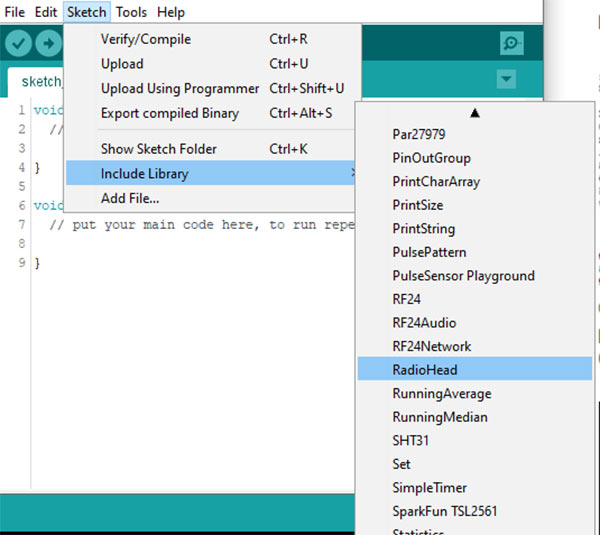This screenshot has height=535, width=600.
Task: Select Verify/Compile from Sketch menu
Action: point(146,39)
